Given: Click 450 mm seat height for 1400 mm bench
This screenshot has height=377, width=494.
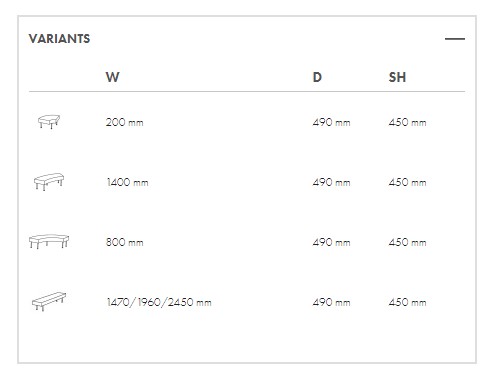Looking at the screenshot, I should click(407, 182).
